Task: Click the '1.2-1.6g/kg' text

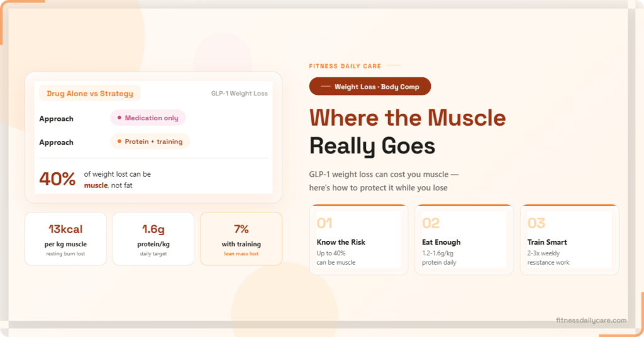Action: tap(438, 253)
